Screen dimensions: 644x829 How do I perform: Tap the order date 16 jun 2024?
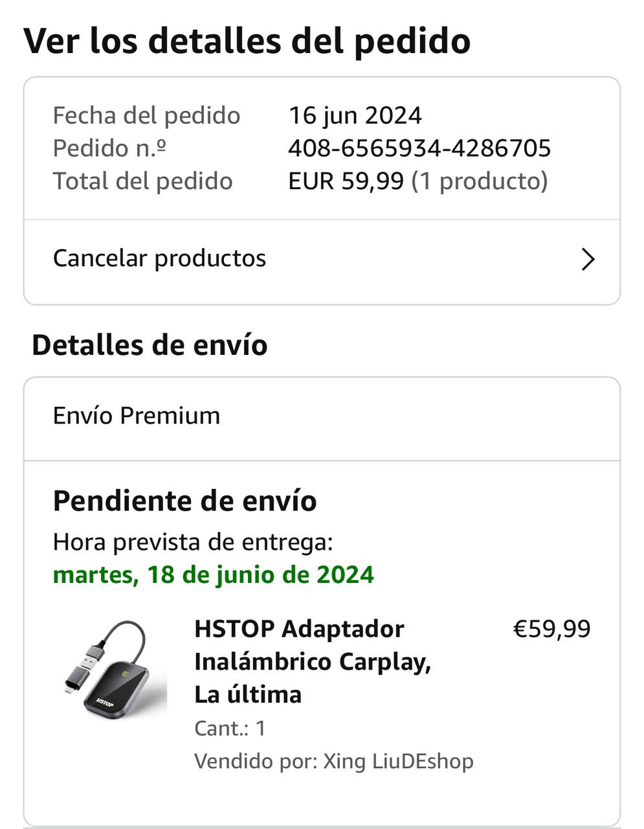(355, 116)
